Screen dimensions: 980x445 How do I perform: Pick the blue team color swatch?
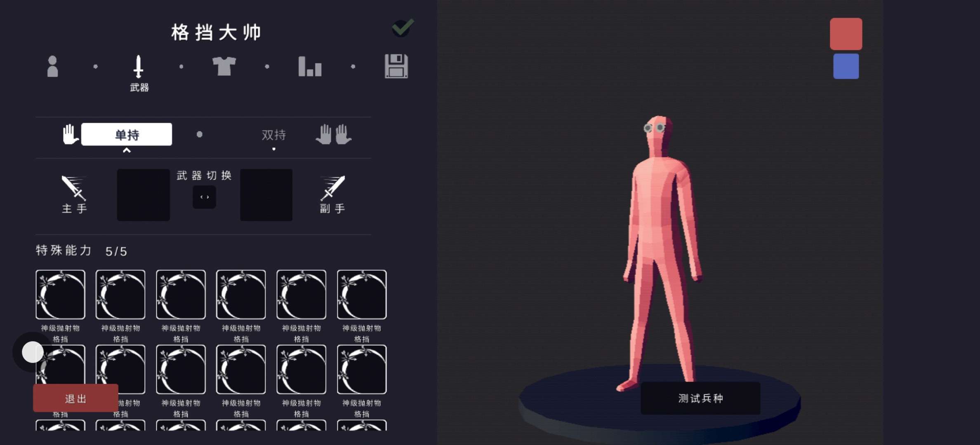point(846,66)
